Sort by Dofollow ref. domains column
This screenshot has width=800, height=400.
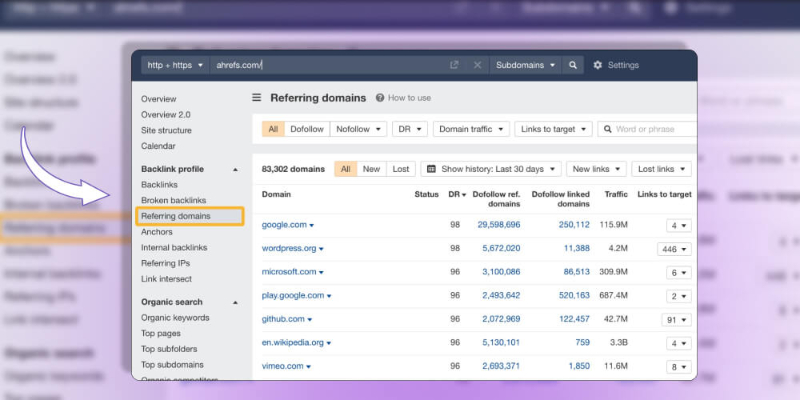pyautogui.click(x=496, y=199)
